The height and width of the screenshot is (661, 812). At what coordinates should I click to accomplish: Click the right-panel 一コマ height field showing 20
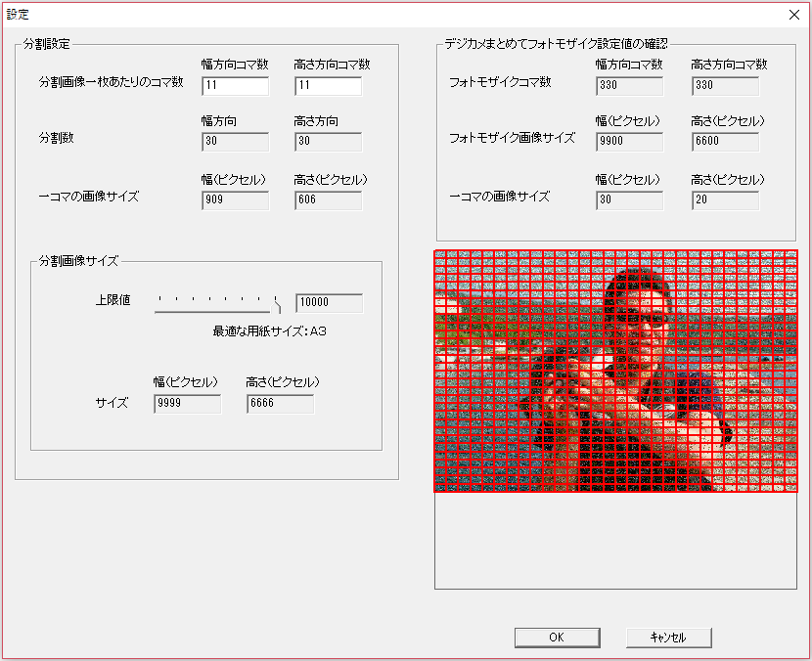pyautogui.click(x=725, y=199)
